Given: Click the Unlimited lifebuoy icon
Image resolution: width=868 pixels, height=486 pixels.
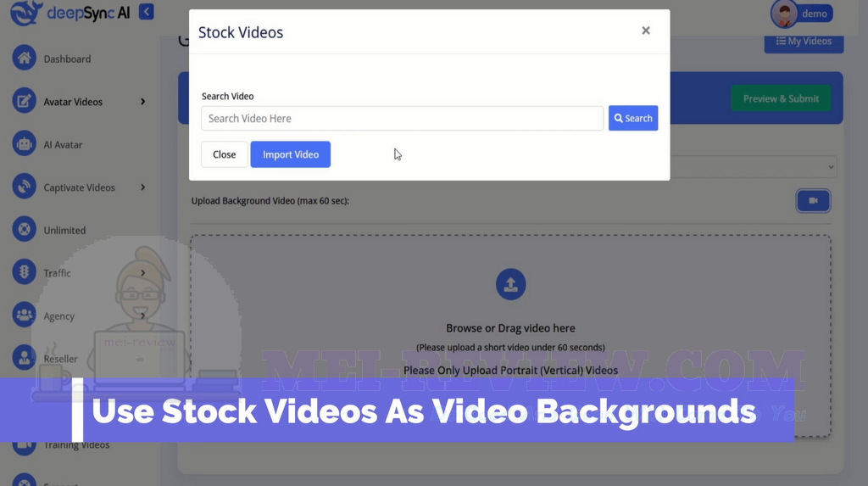Looking at the screenshot, I should tap(24, 229).
